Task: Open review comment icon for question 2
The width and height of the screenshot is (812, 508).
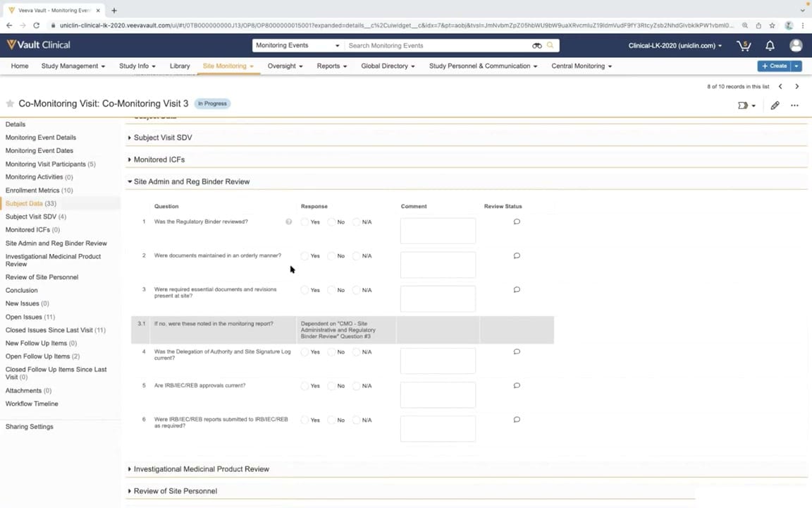Action: pyautogui.click(x=516, y=255)
